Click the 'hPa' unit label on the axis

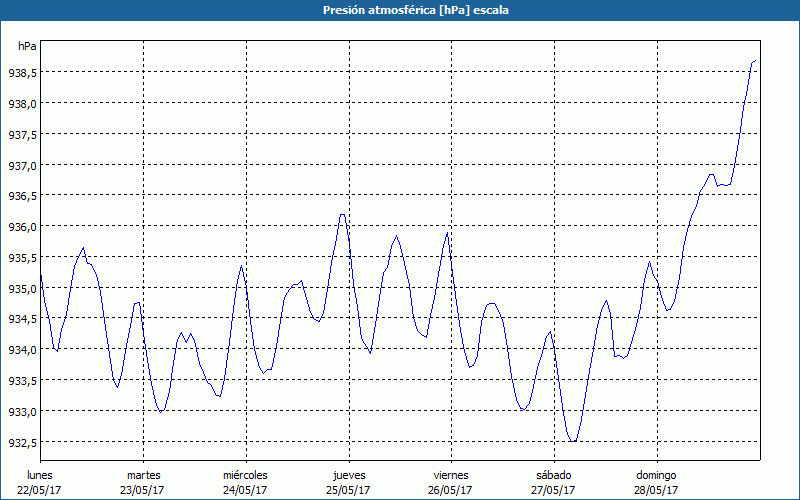(x=27, y=46)
